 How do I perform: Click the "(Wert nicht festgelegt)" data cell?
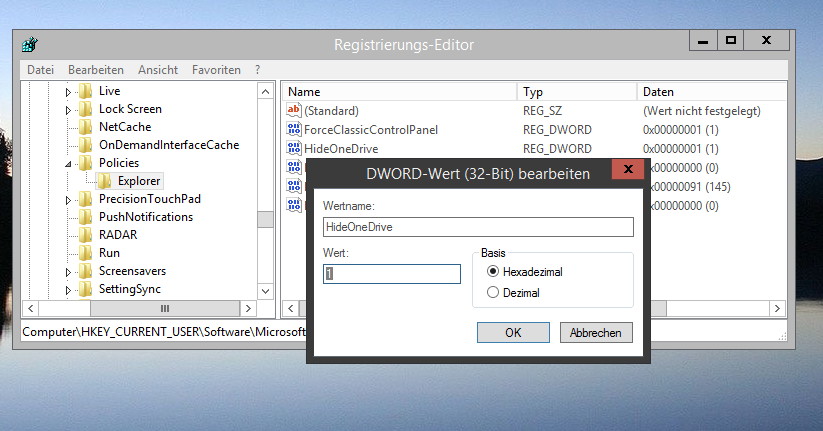coord(701,111)
